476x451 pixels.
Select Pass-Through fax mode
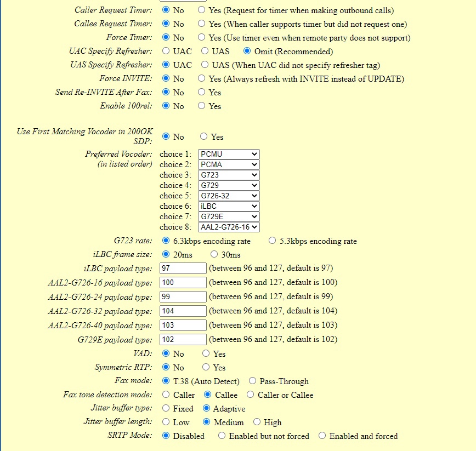(x=252, y=381)
